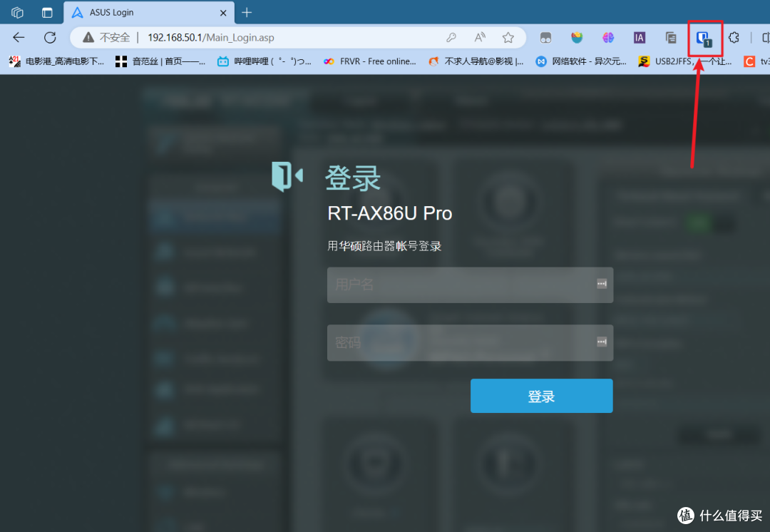Open the 音范丝 bookmark
Viewport: 770px width, 532px height.
[x=160, y=61]
